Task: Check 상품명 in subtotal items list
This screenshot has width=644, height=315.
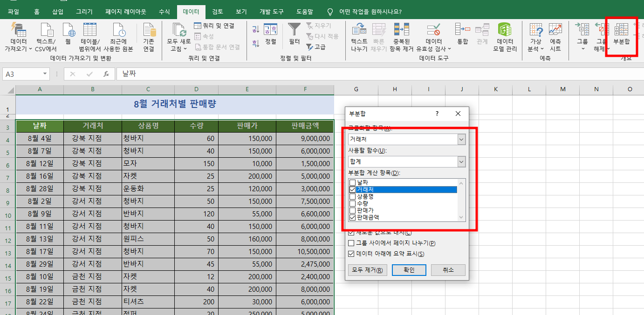Action: [x=353, y=197]
